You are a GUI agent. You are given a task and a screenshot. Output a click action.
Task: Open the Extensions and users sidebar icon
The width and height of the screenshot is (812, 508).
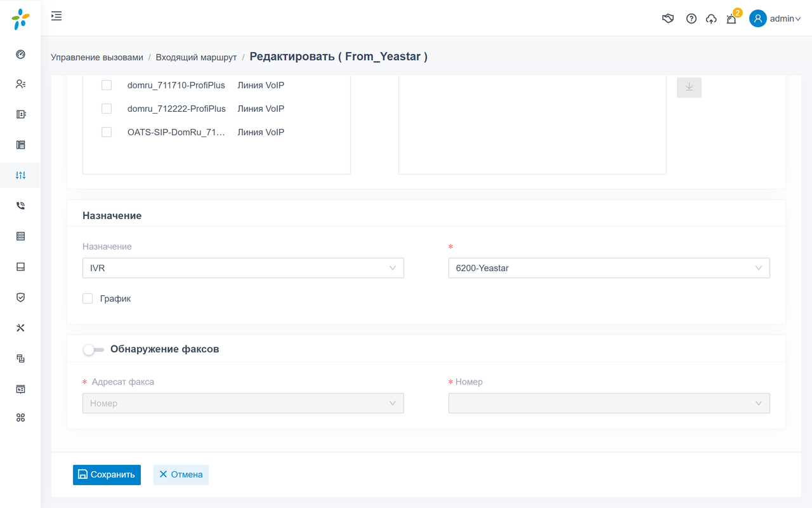pyautogui.click(x=20, y=84)
